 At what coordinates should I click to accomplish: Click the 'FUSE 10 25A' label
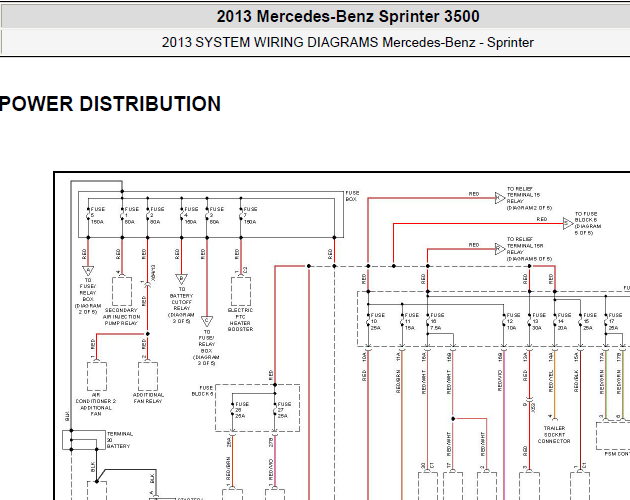click(x=377, y=322)
